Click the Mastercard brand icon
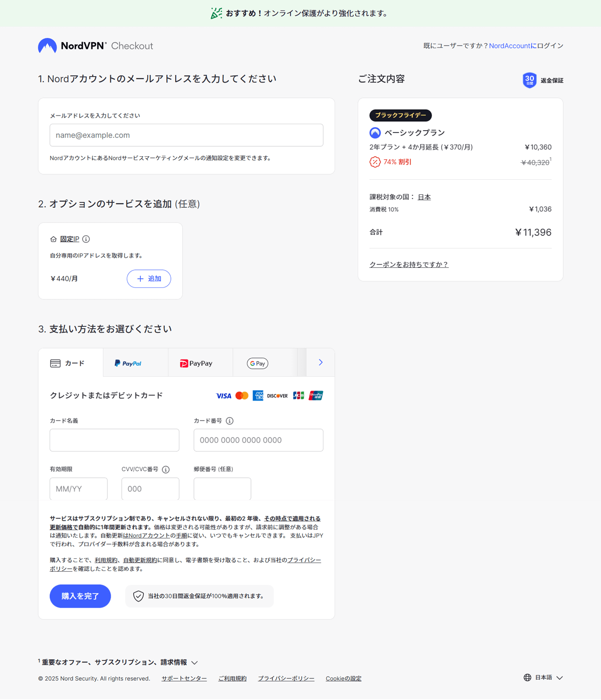The height and width of the screenshot is (700, 601). [x=242, y=396]
